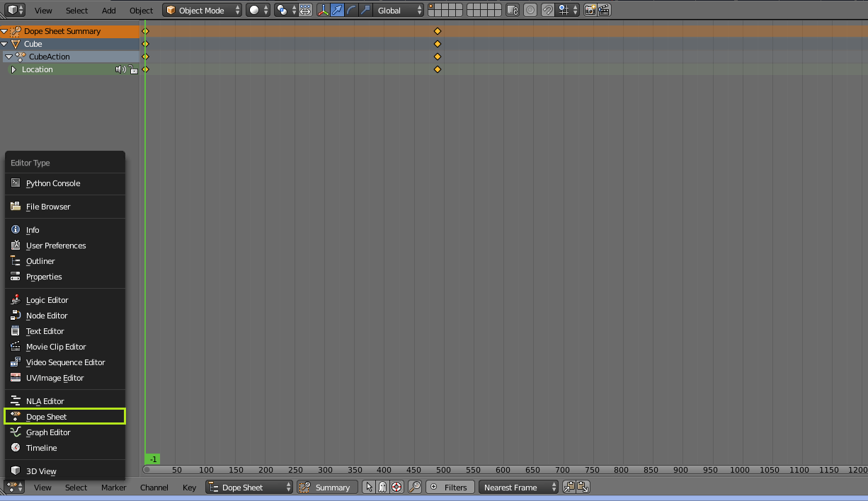Image resolution: width=868 pixels, height=501 pixels.
Task: Toggle the magnet snapping icon
Action: (547, 10)
